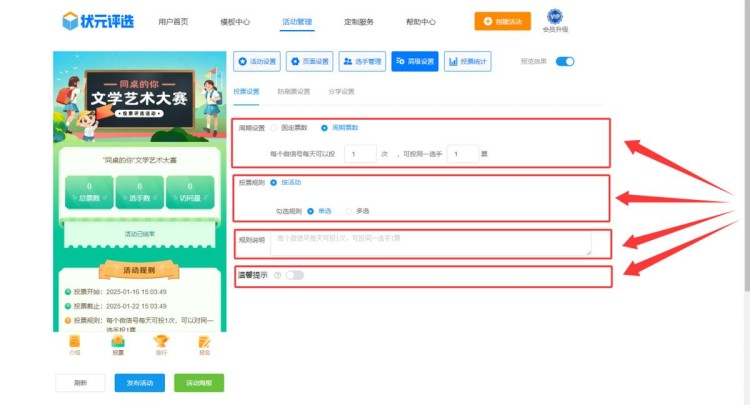Image resolution: width=750 pixels, height=405 pixels.
Task: Select the 固定票数 radio option
Action: click(x=274, y=128)
